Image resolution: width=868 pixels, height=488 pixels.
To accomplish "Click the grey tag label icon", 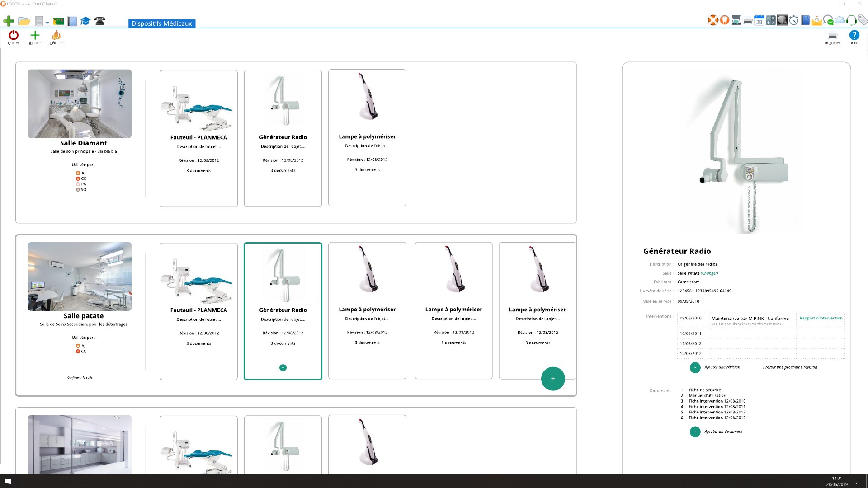I will coord(863,20).
